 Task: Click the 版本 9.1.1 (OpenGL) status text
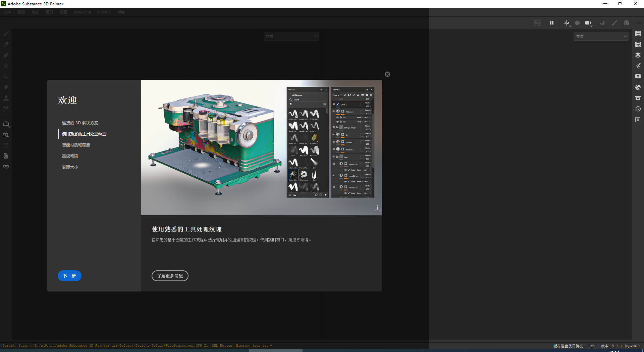[621, 346]
